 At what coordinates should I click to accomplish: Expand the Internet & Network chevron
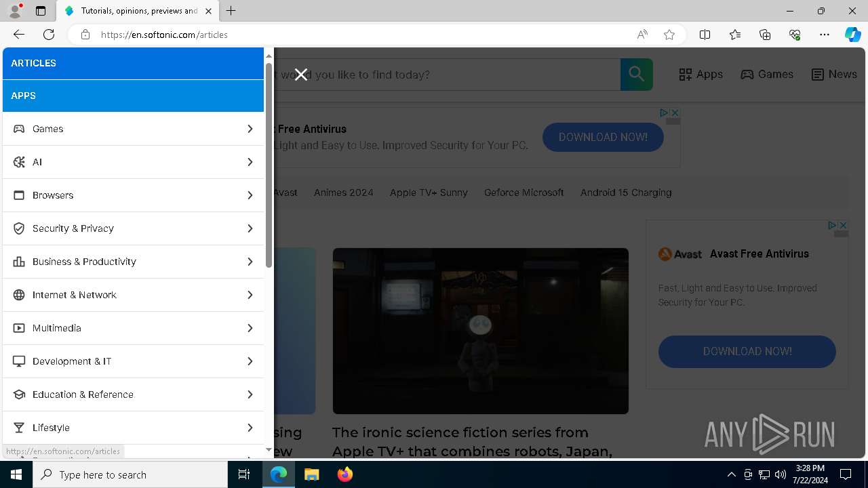click(x=250, y=295)
